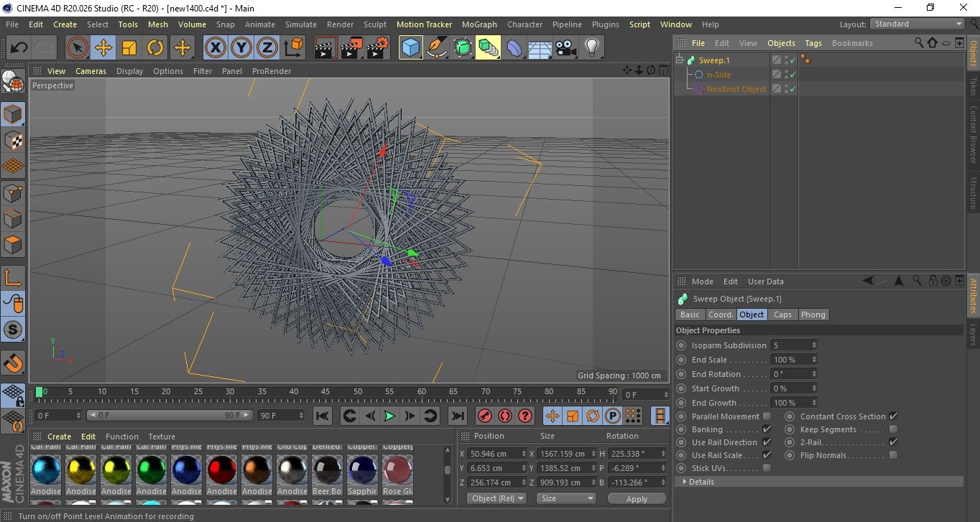Screen dimensions: 980x522
Task: Open User Data menu in Attributes
Action: (766, 281)
